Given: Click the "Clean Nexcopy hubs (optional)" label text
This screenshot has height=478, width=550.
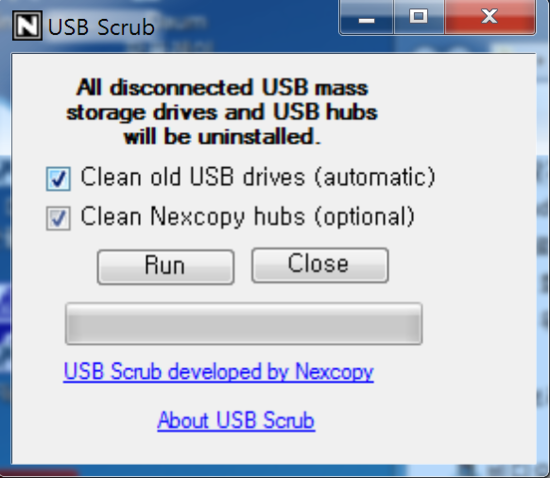Looking at the screenshot, I should coord(248,216).
